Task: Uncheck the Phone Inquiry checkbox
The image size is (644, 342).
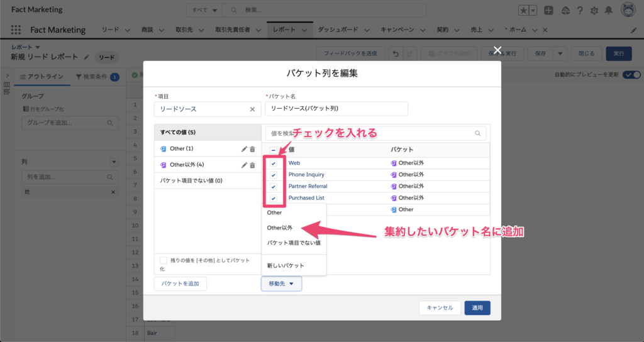Action: tap(273, 175)
